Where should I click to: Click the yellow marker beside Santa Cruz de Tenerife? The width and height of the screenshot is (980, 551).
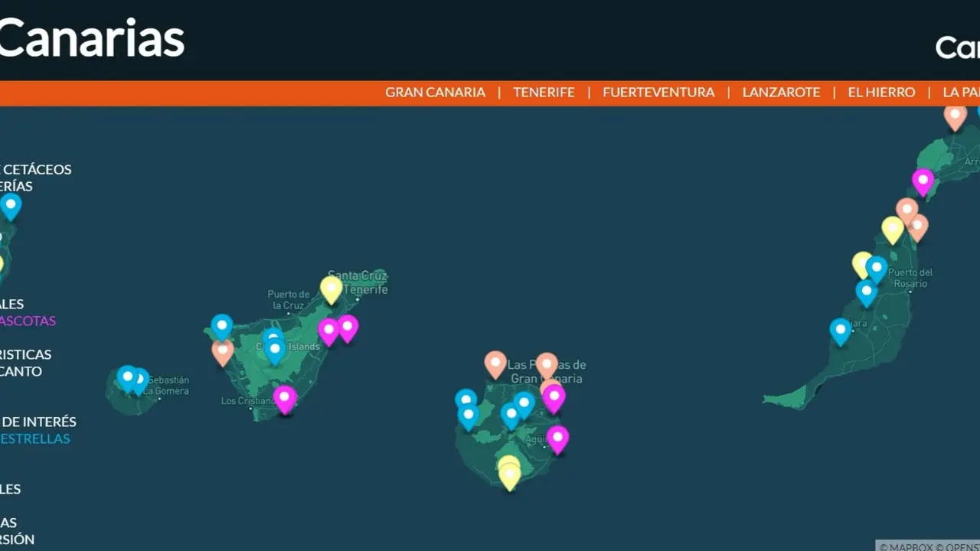[x=331, y=289]
